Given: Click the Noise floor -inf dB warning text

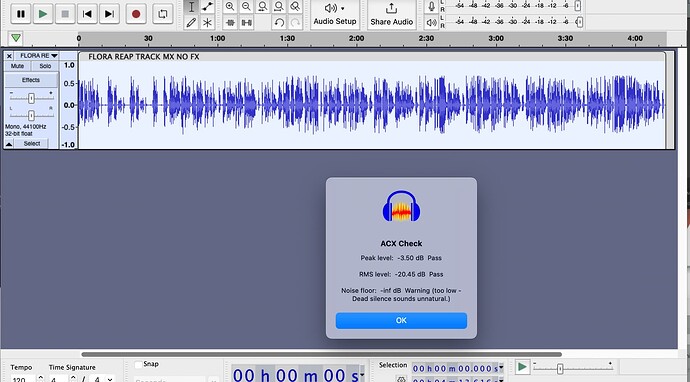Looking at the screenshot, I should (x=401, y=295).
